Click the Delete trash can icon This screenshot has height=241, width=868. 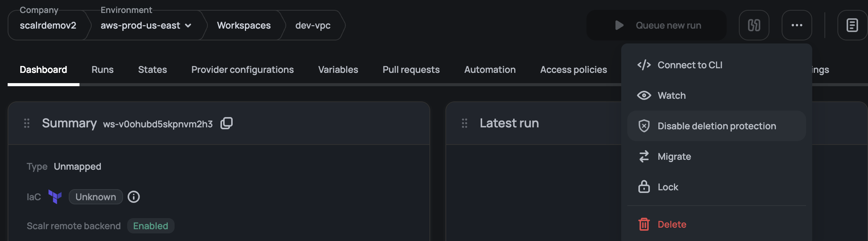(x=644, y=224)
